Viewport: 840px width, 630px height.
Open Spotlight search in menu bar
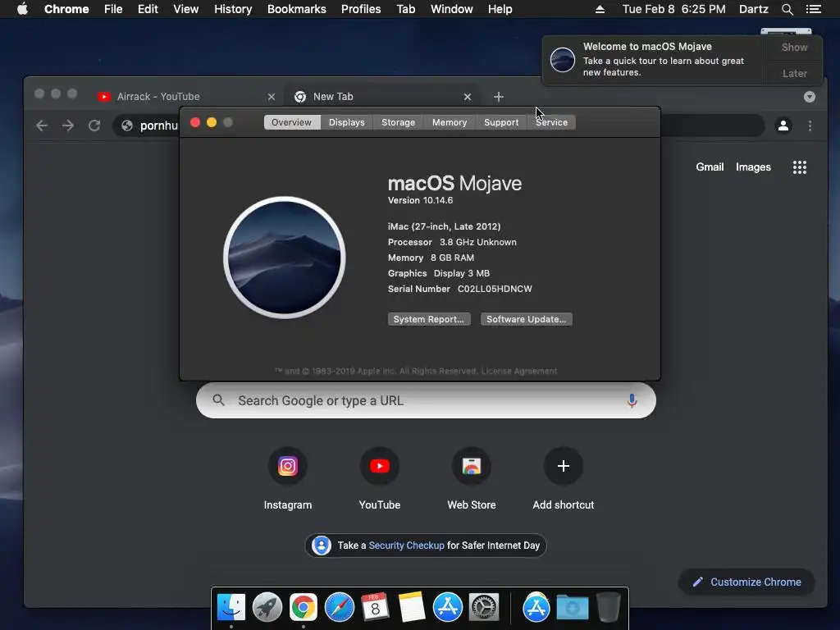[787, 9]
